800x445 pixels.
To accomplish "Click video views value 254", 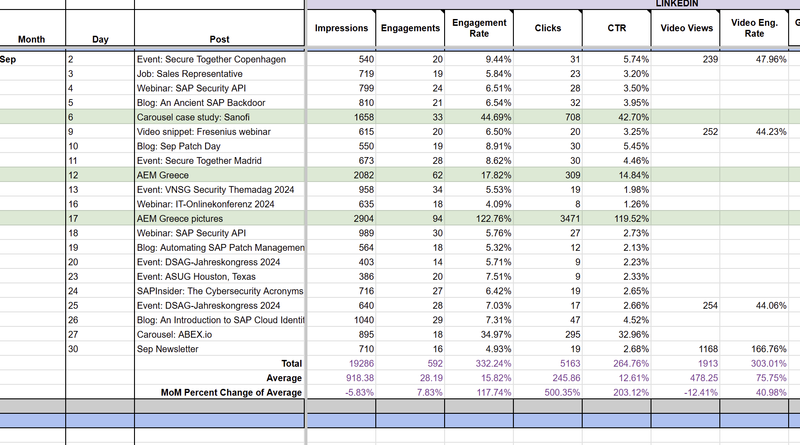I will tap(686, 306).
